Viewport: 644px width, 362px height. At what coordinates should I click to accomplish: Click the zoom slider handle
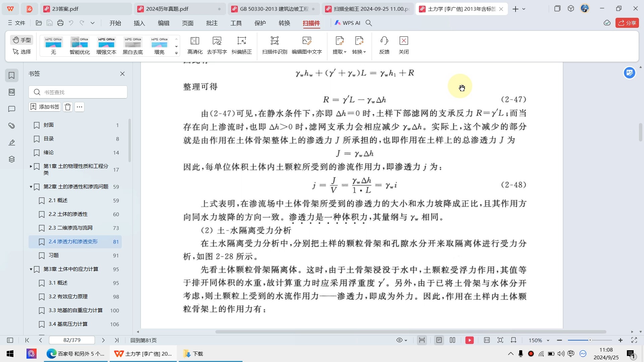point(590,340)
